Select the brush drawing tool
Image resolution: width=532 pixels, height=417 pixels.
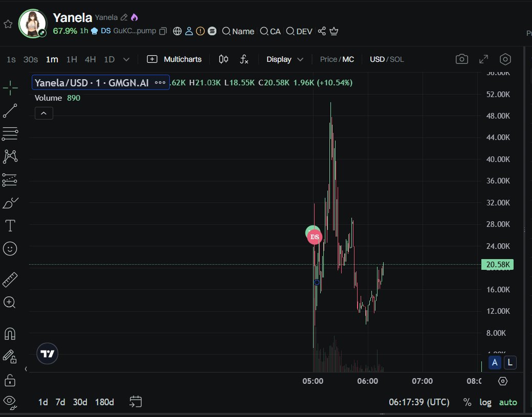click(x=10, y=203)
